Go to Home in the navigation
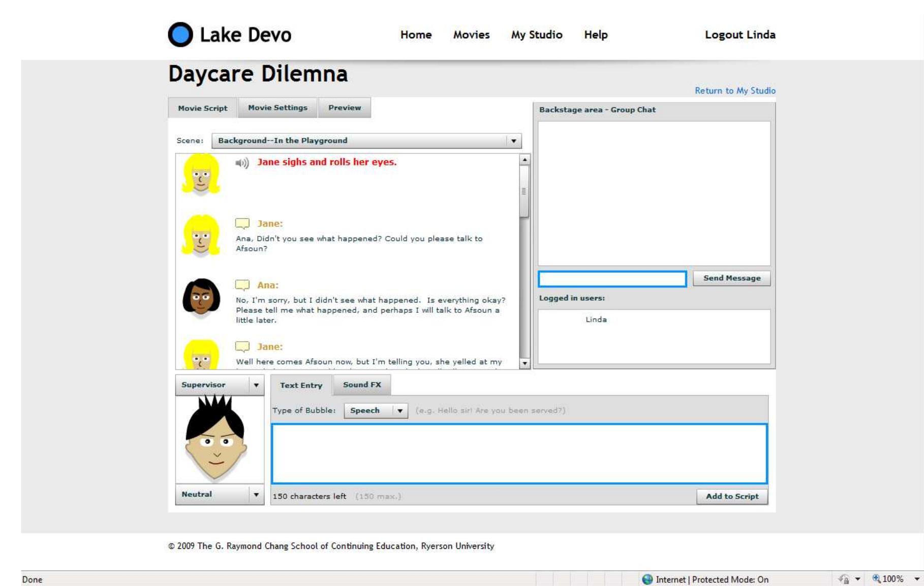Screen dimensions: 924x586 point(416,35)
